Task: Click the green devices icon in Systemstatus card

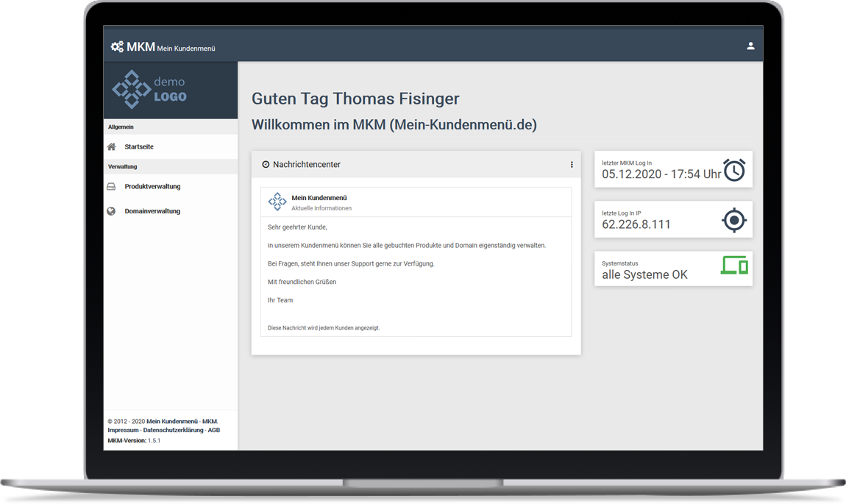Action: tap(734, 265)
